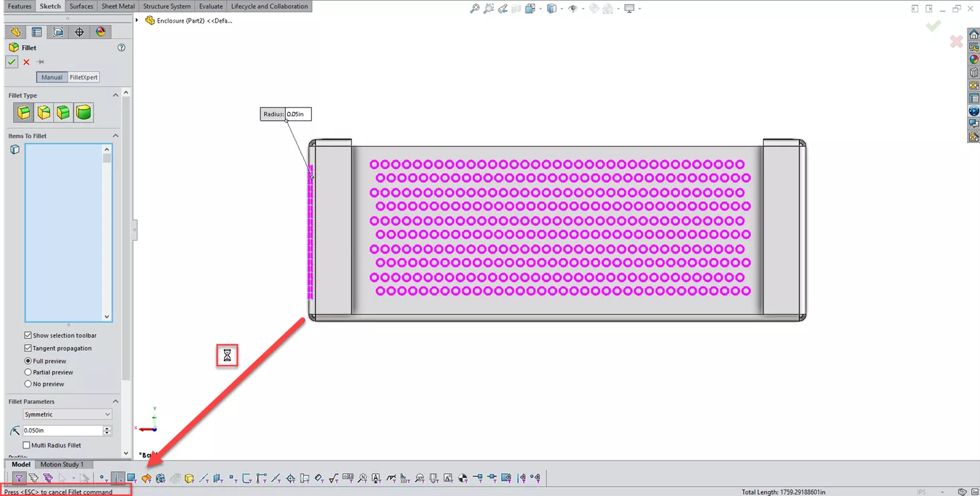The height and width of the screenshot is (496, 980).
Task: Click the Zoom to Fit icon
Action: (x=474, y=9)
